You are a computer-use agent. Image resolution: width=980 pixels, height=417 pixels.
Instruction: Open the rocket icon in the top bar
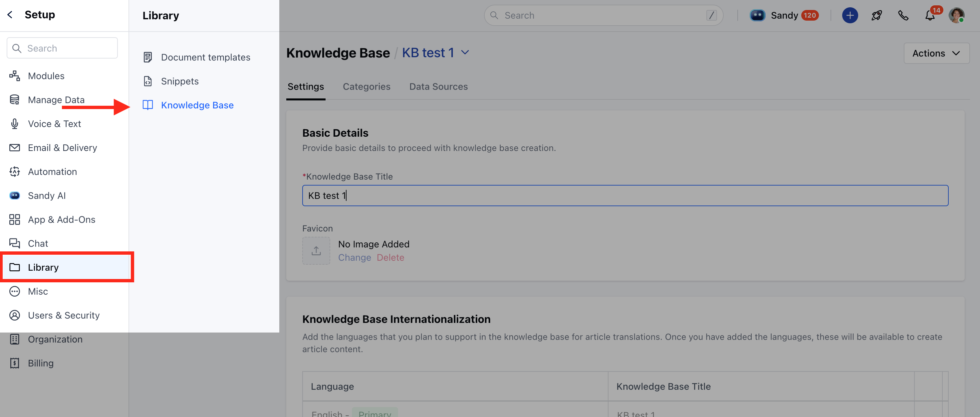coord(876,15)
